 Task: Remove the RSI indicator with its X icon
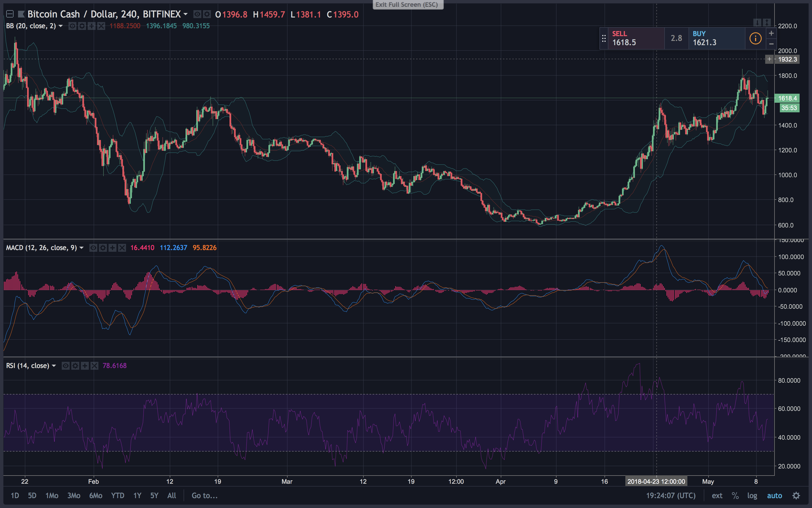pyautogui.click(x=95, y=365)
